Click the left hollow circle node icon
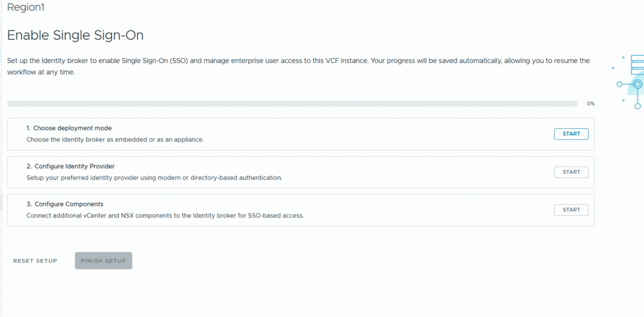The image size is (644, 317). point(619,84)
